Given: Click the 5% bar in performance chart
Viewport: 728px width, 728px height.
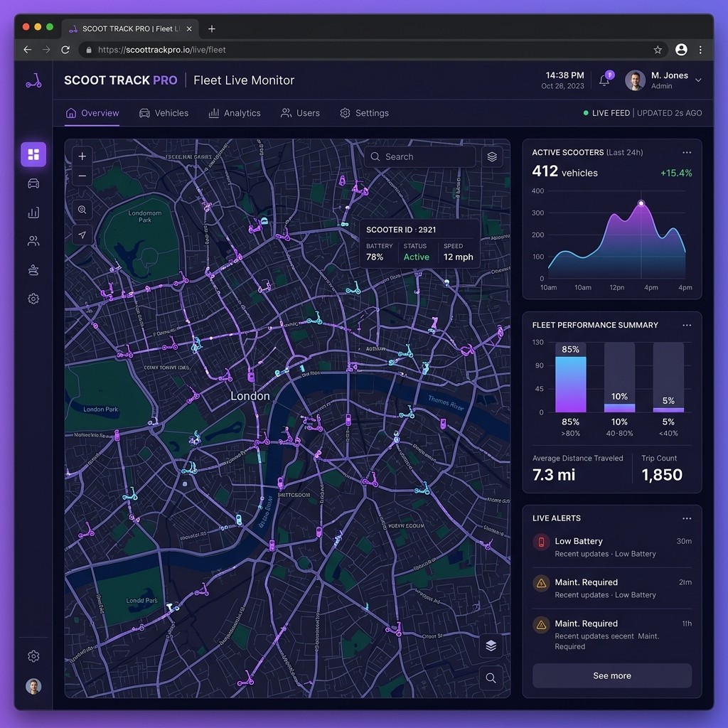Looking at the screenshot, I should click(x=668, y=410).
